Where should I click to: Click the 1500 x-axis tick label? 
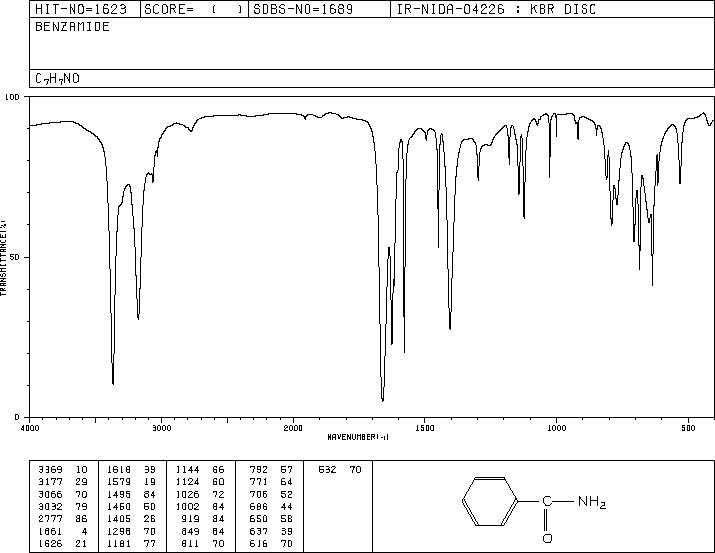(425, 428)
